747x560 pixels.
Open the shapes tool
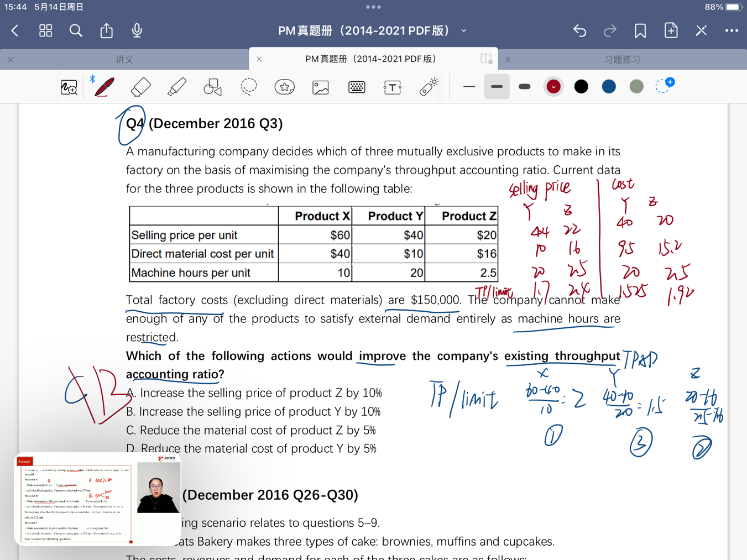coord(212,87)
